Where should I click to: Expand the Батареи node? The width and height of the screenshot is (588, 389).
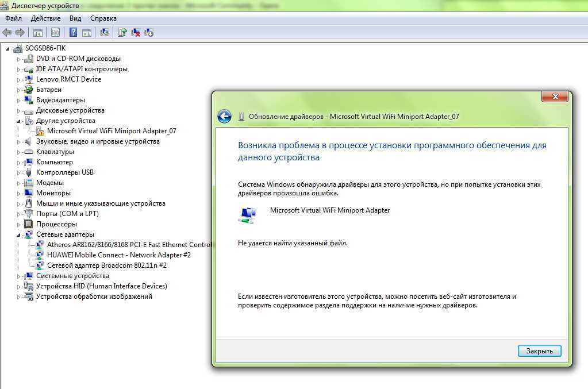point(18,90)
